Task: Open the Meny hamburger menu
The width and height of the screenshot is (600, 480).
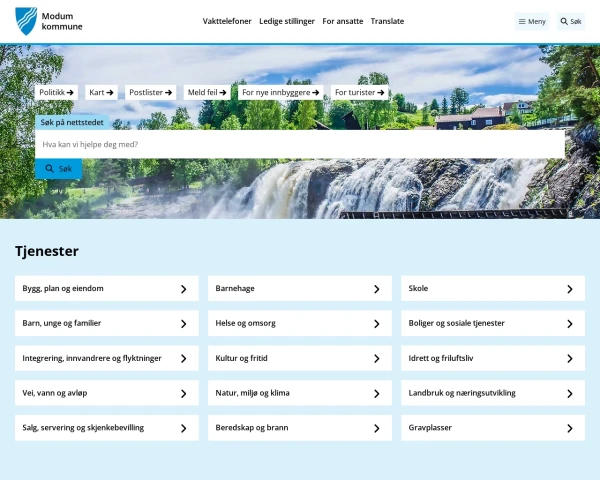Action: (532, 21)
